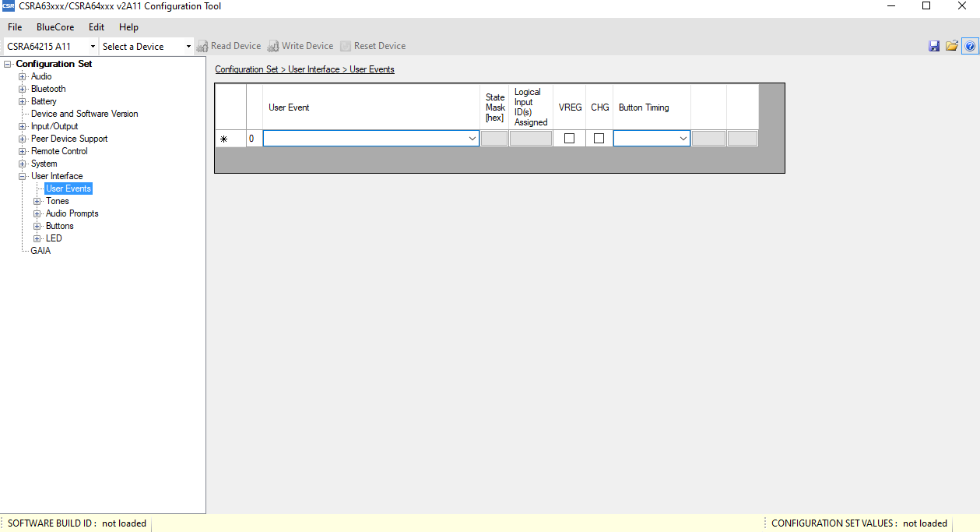Viewport: 980px width, 532px height.
Task: Click the Open folder icon in toolbar
Action: 952,46
